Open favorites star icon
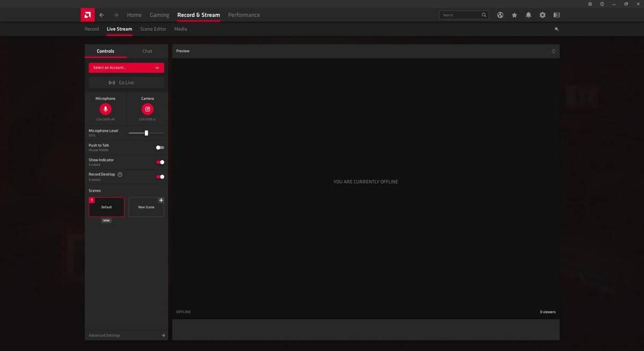 click(514, 15)
